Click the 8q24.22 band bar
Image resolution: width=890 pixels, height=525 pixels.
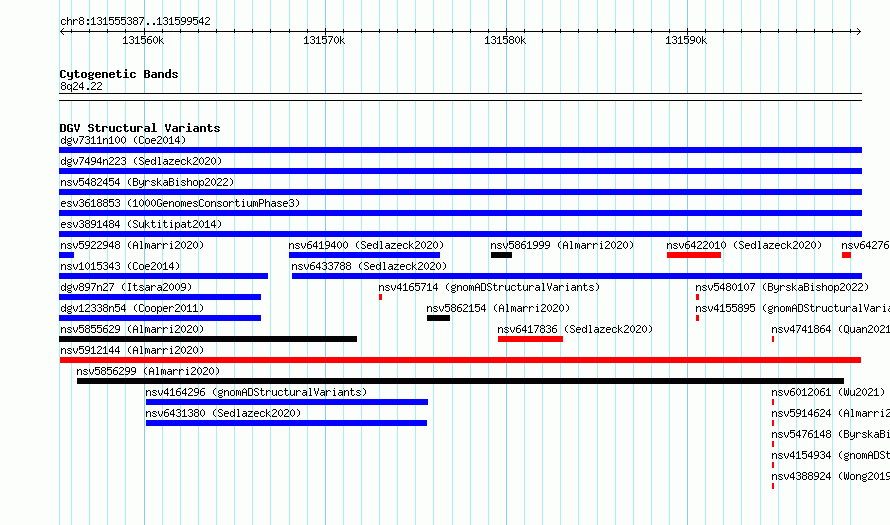click(460, 97)
